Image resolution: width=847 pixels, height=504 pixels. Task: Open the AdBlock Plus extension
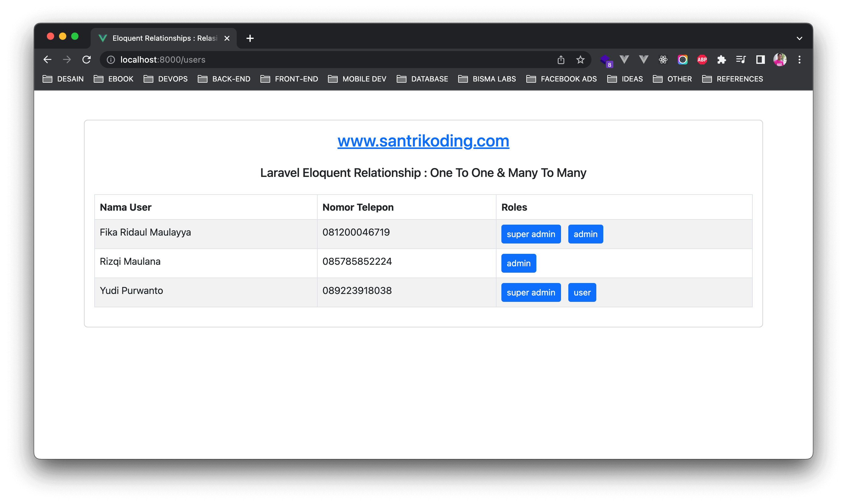coord(702,60)
